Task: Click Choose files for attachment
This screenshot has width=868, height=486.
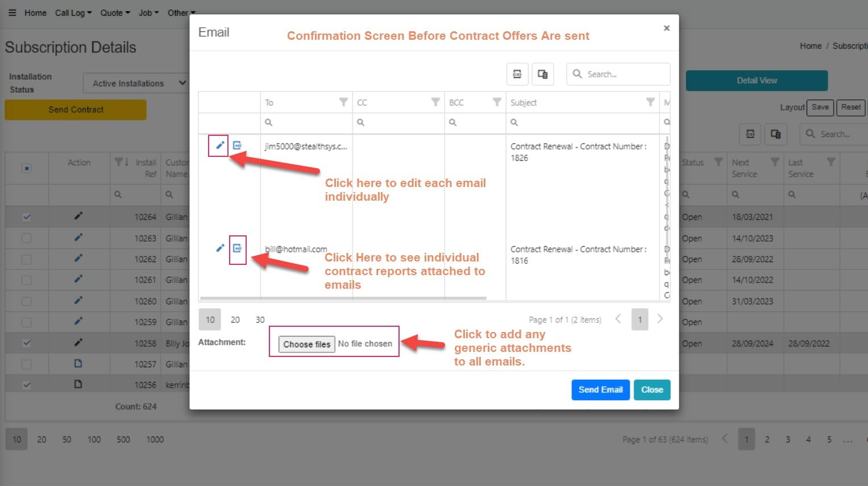Action: coord(306,344)
